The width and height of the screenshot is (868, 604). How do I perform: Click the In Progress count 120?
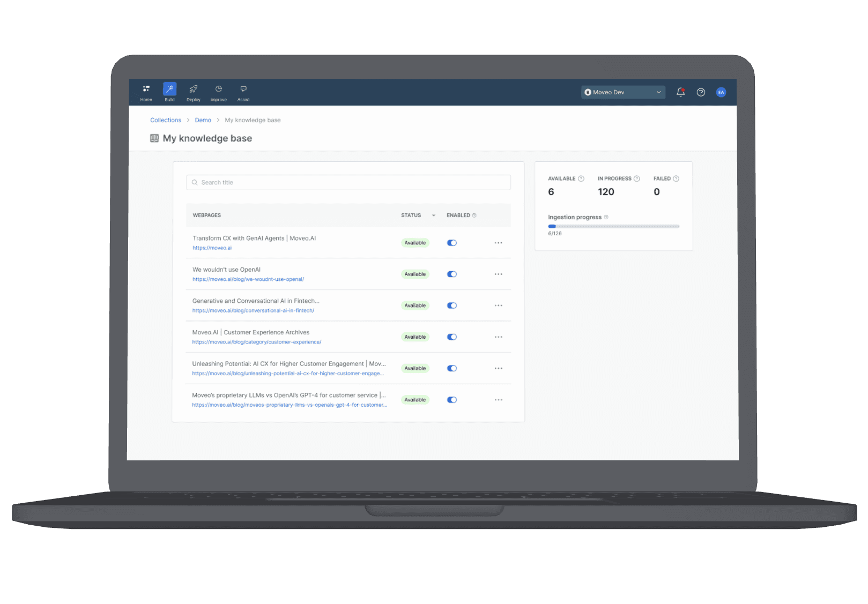click(x=606, y=192)
